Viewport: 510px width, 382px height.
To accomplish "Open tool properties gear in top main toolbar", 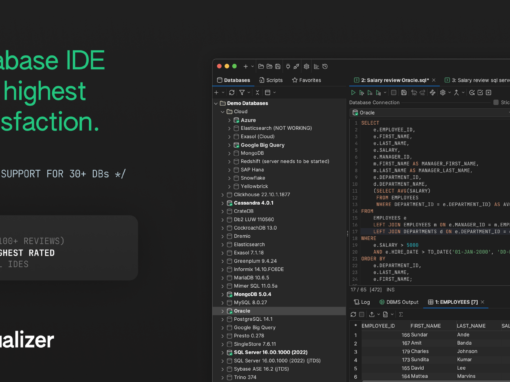I will (306, 67).
